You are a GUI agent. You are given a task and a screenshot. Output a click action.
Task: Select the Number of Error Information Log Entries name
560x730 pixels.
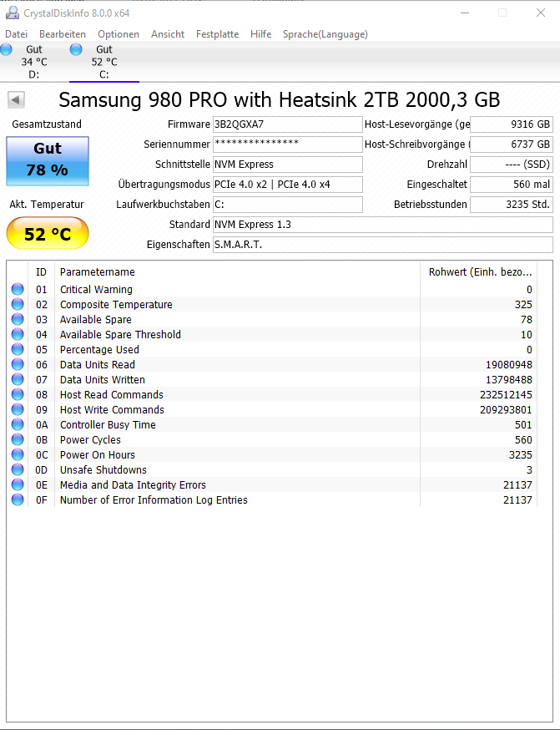pos(154,500)
